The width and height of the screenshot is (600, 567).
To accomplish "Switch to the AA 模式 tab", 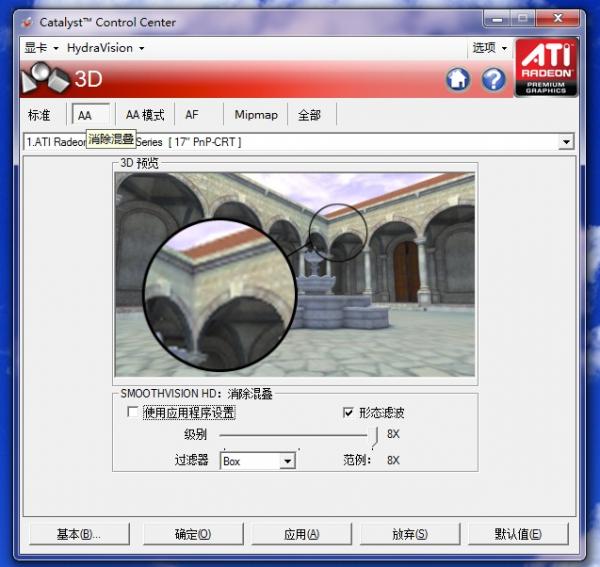I will point(145,115).
